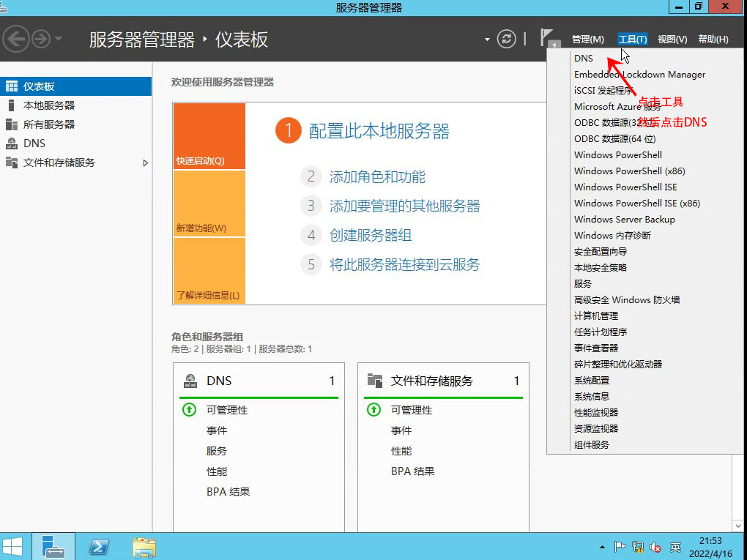Screen dimensions: 747x560
Task: Open the 工具(T) menu
Action: click(x=632, y=39)
